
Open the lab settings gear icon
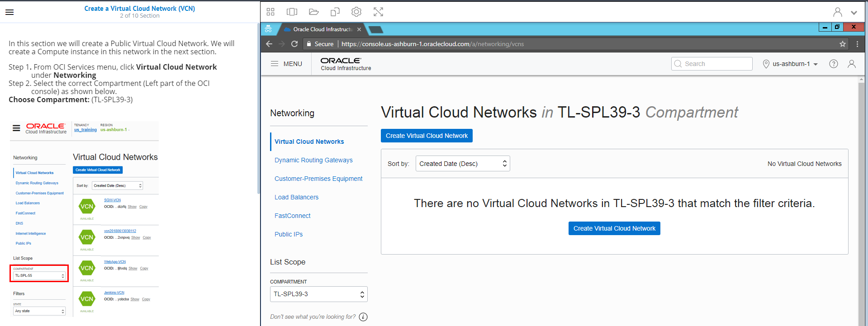point(356,12)
